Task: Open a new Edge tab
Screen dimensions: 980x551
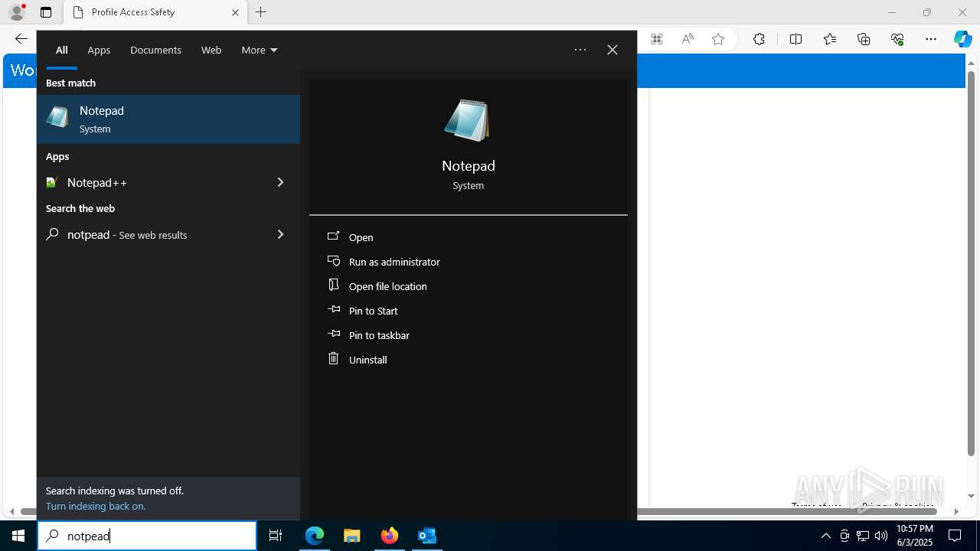Action: [261, 12]
